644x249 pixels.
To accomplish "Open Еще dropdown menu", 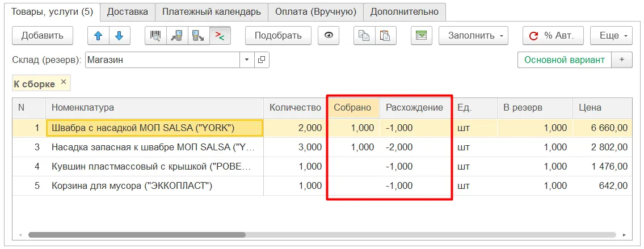I will pyautogui.click(x=611, y=36).
